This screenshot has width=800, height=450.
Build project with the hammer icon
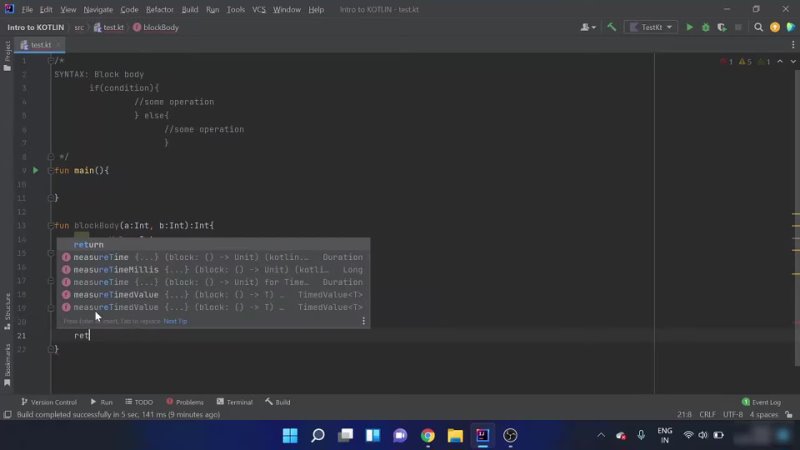(x=611, y=28)
